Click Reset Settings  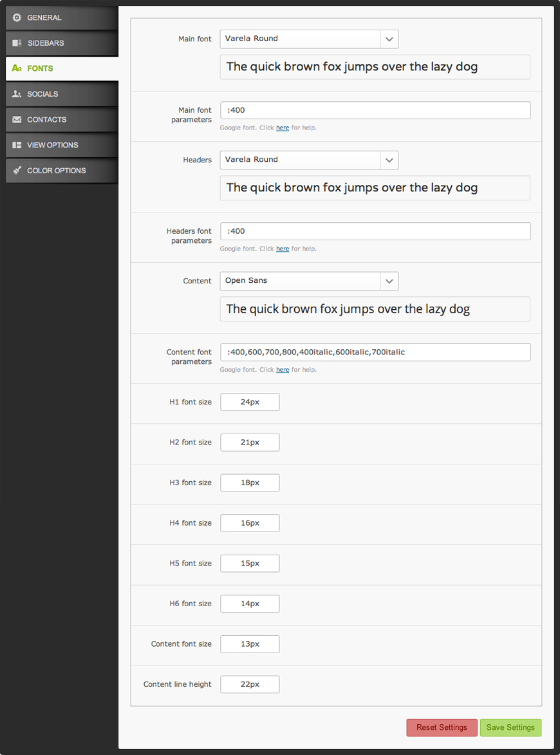point(442,727)
